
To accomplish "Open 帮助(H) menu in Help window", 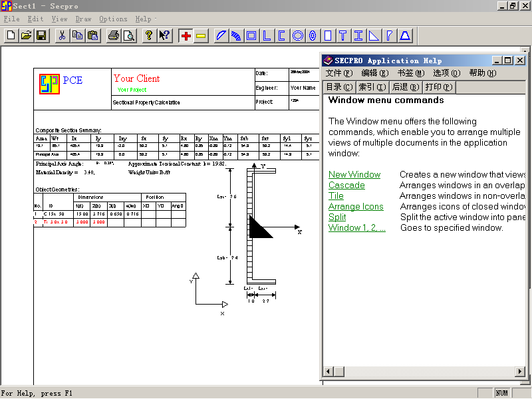I will point(483,73).
